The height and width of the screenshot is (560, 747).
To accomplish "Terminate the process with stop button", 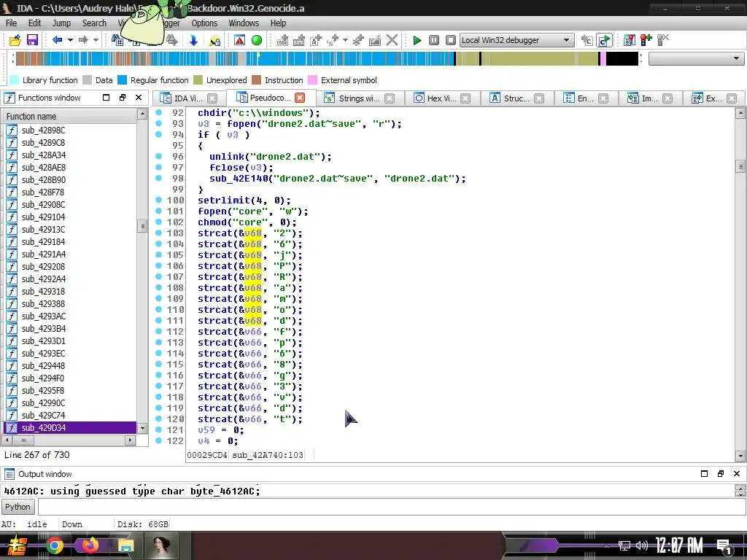I will 451,40.
